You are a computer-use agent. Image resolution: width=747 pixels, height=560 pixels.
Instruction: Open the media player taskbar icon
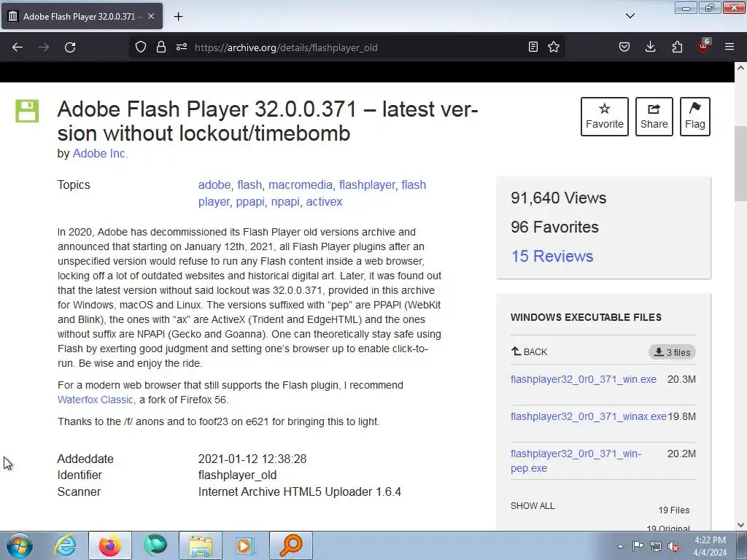(246, 545)
